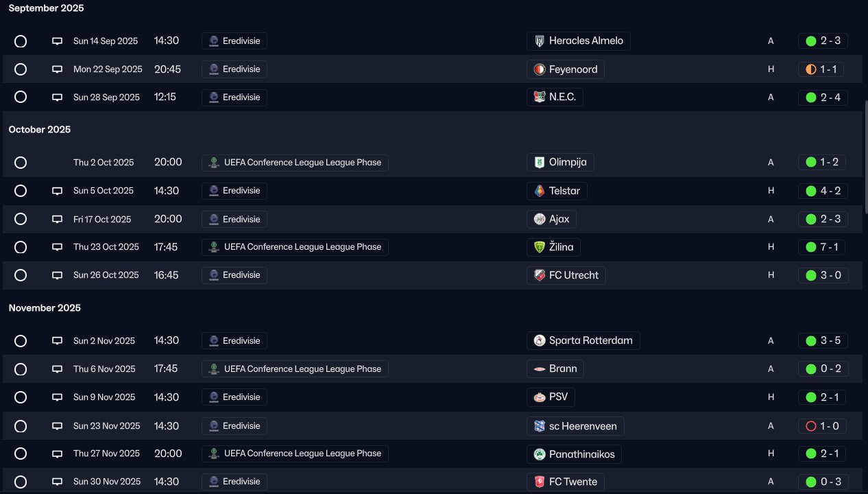This screenshot has height=494, width=868.
Task: Select the radio circle for Fri 17 Oct match
Action: pos(21,220)
